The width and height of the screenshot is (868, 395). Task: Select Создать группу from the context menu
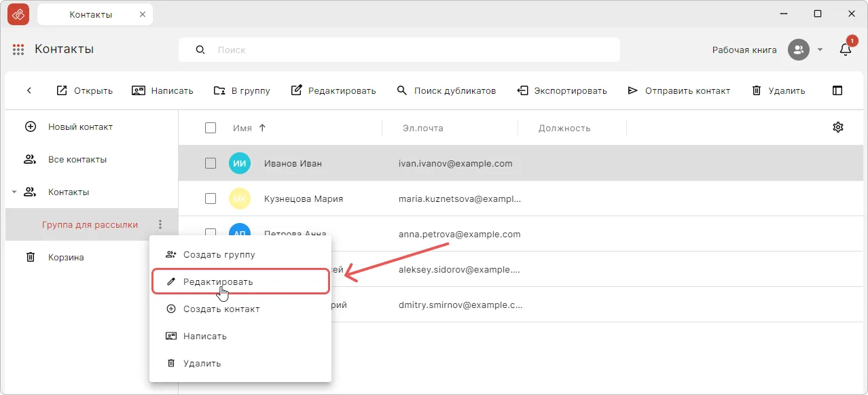(x=219, y=254)
